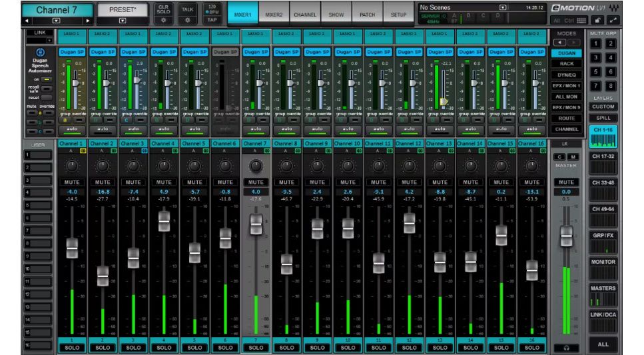
Task: Click the Channel 4 fader handle
Action: pos(164,221)
